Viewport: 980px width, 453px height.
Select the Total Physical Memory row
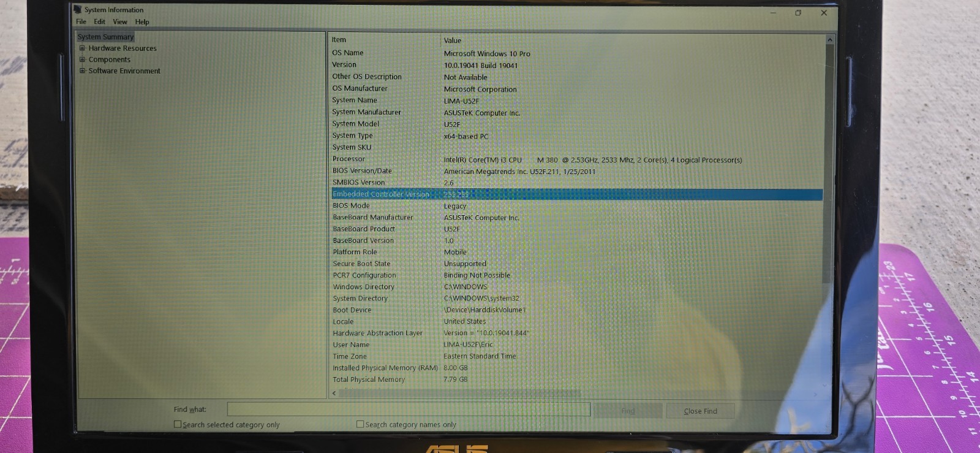click(x=576, y=379)
